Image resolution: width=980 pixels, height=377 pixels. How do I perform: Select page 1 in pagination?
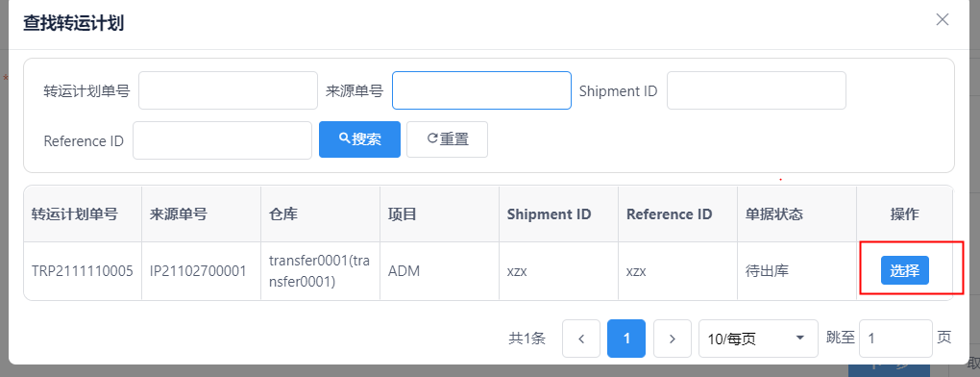[x=626, y=339]
